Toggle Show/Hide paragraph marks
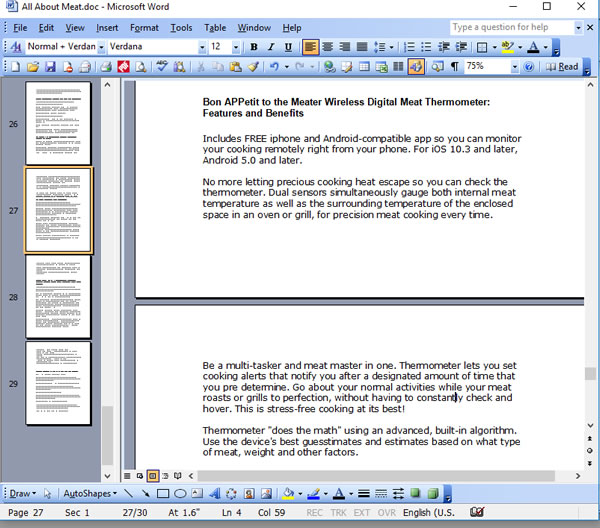The image size is (600, 528). coord(455,67)
